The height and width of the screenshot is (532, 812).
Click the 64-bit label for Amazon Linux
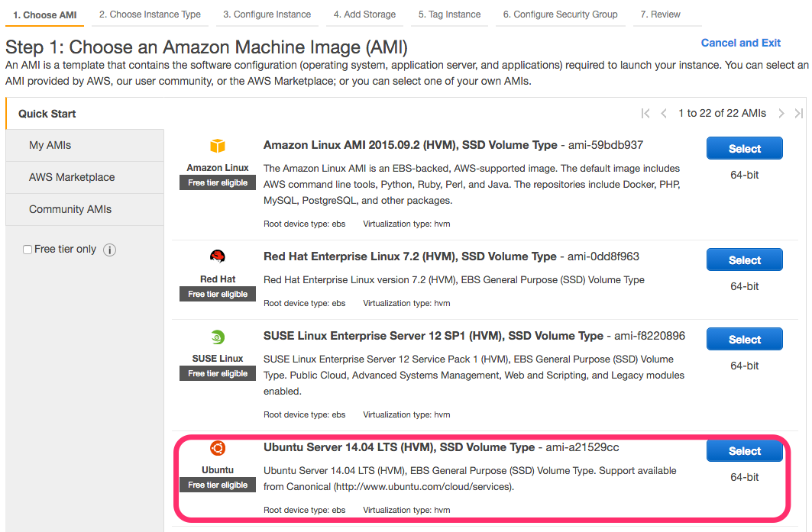(745, 175)
